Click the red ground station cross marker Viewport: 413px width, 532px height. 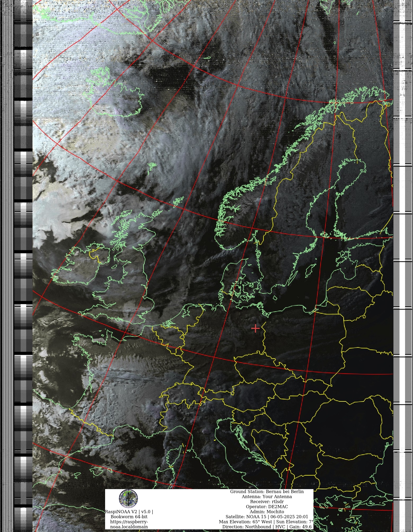255,328
